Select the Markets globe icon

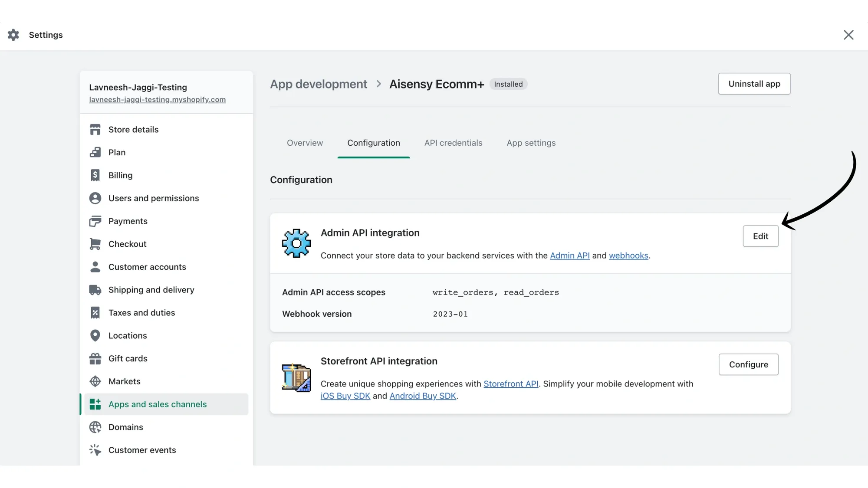tap(95, 381)
